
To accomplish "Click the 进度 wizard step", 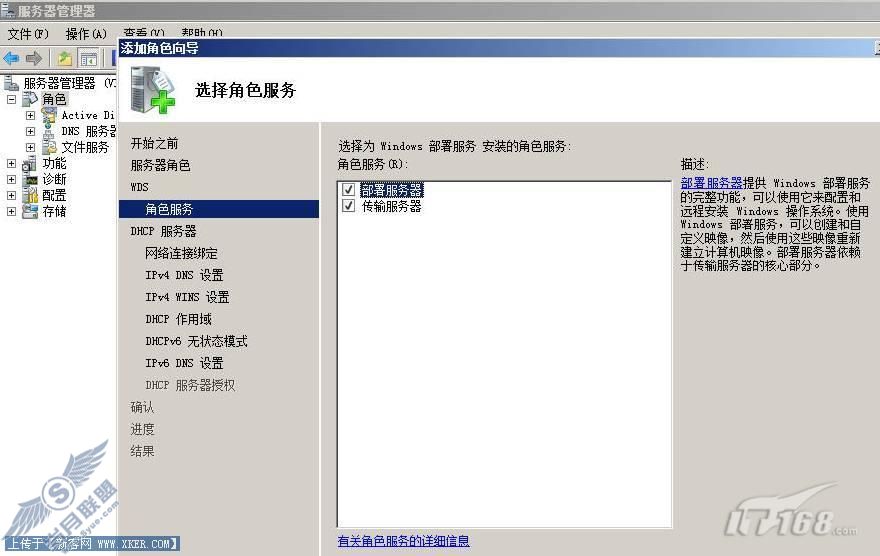I will coord(142,429).
